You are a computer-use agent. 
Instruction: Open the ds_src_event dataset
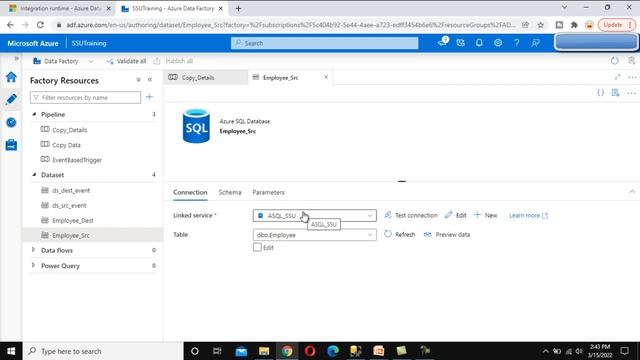click(x=69, y=205)
